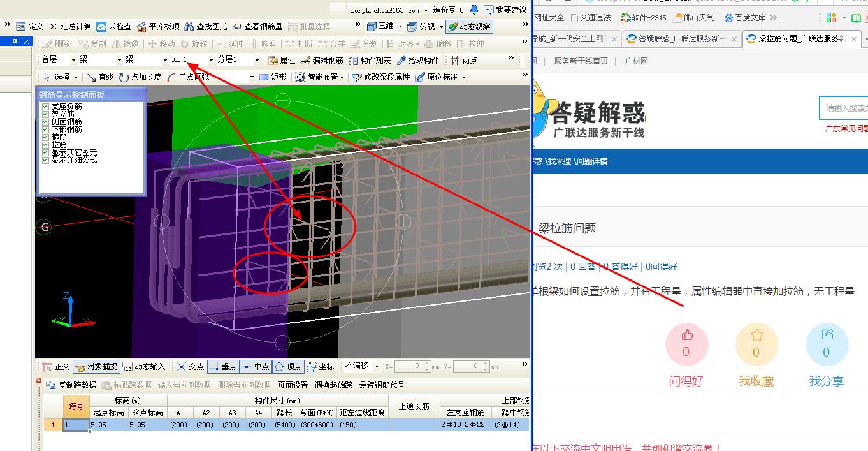Switch to 三维 3D view

380,26
